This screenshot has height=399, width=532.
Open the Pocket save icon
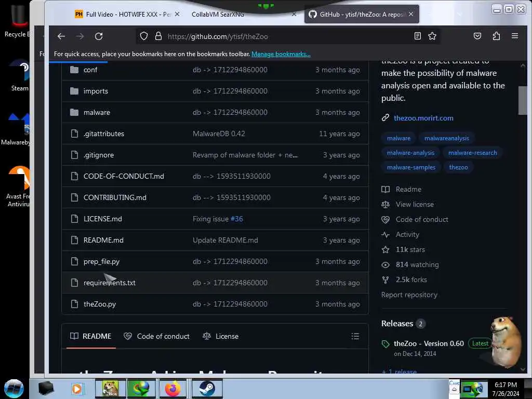click(x=477, y=36)
